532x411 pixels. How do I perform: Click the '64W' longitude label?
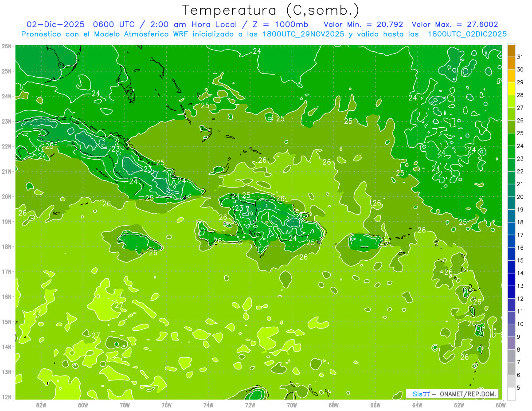coord(417,405)
